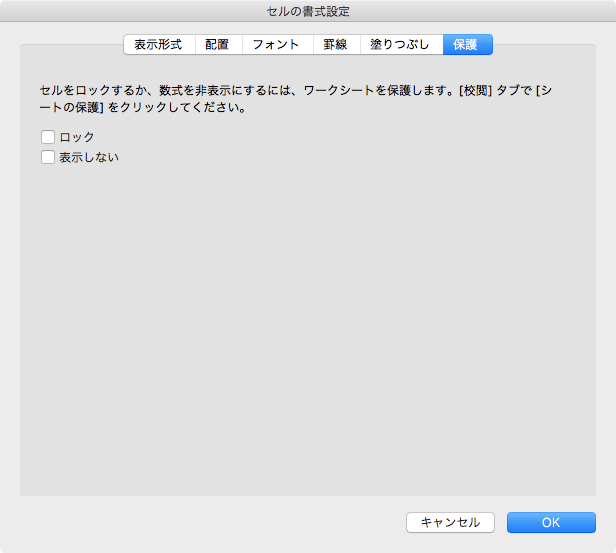Viewport: 616px width, 553px height.
Task: Click the worksheet protection description text
Action: (x=296, y=99)
